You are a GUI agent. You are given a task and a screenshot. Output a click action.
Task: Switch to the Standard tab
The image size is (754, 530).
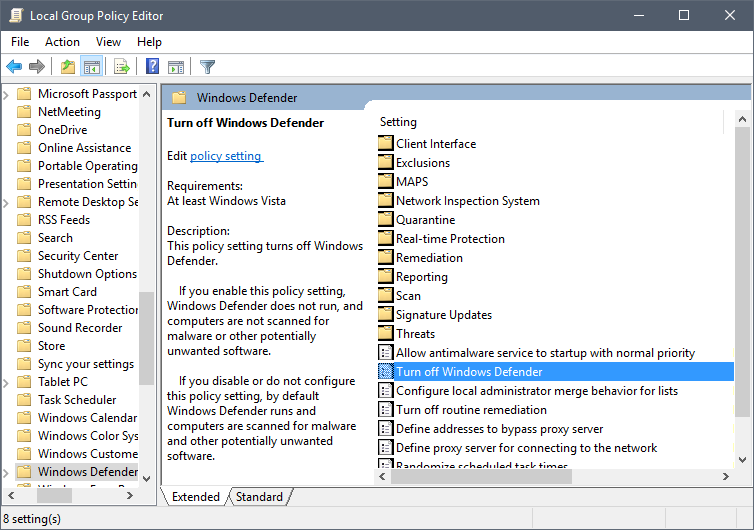tap(259, 496)
